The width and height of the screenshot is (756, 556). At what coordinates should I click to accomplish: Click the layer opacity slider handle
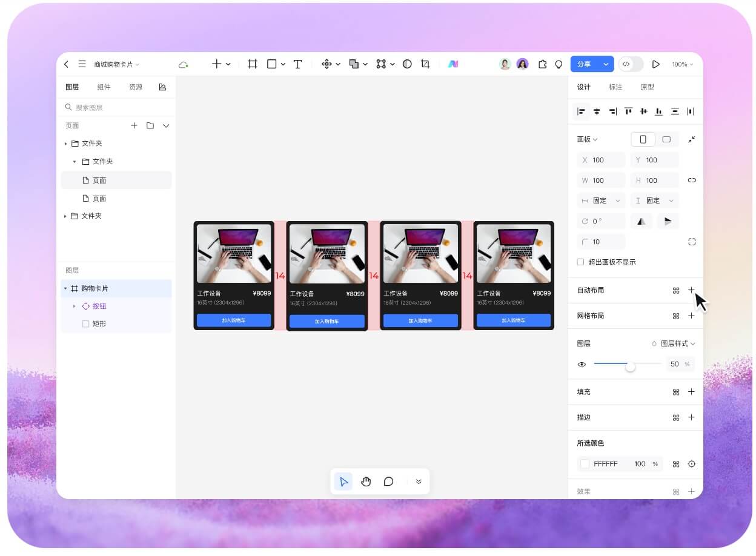[630, 366]
